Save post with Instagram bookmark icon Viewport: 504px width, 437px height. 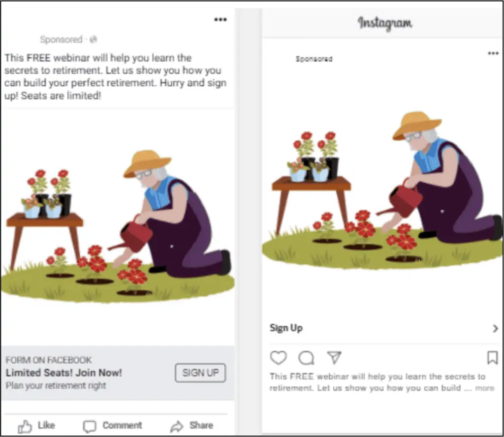492,358
